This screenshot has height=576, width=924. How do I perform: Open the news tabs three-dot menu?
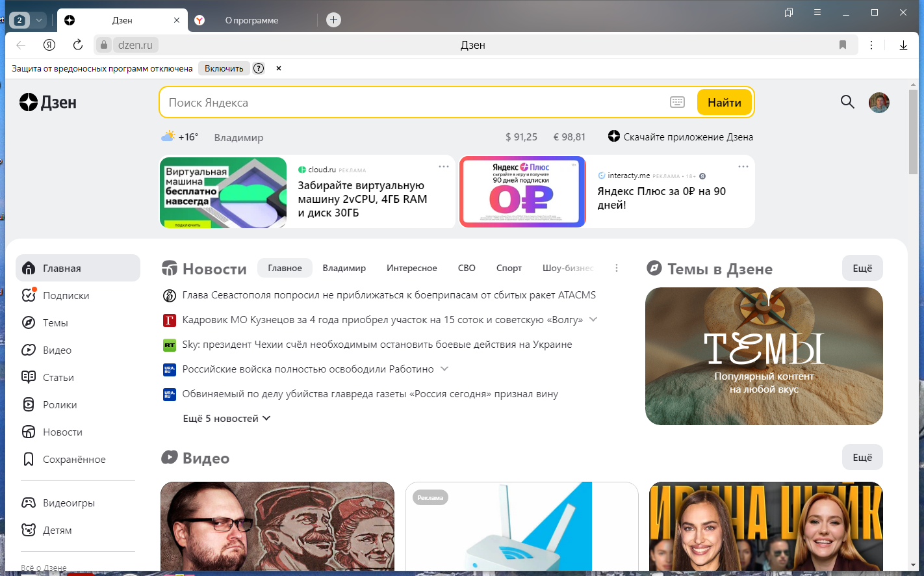coord(617,268)
